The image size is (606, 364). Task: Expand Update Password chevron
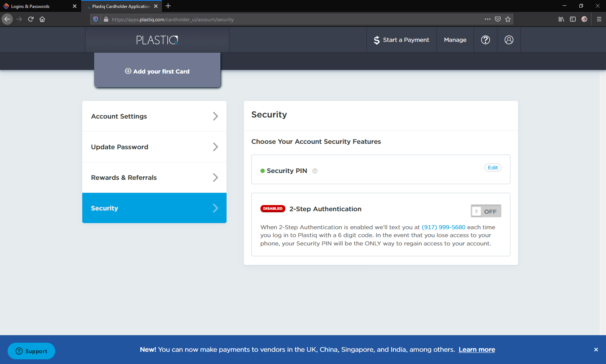215,147
